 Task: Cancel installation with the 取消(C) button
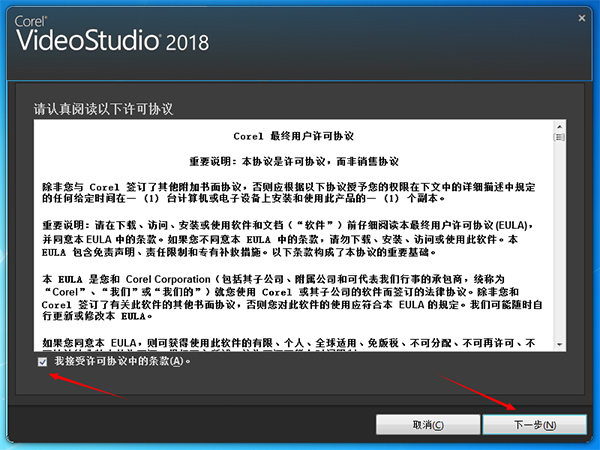point(428,425)
